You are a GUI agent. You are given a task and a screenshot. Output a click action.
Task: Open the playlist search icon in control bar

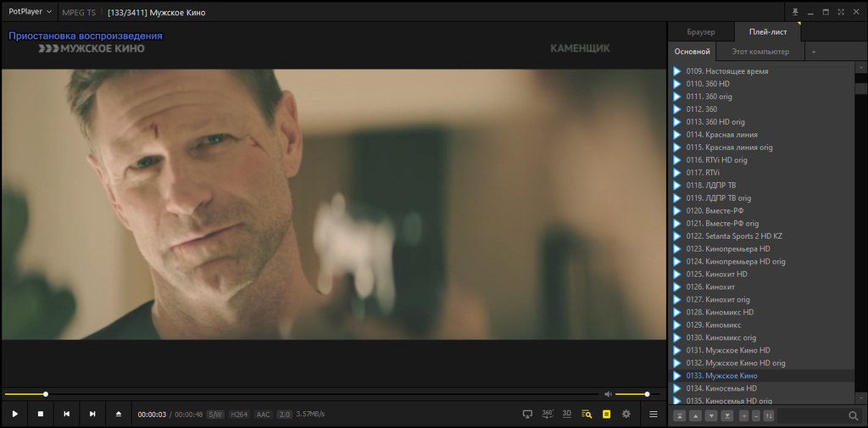click(x=587, y=414)
